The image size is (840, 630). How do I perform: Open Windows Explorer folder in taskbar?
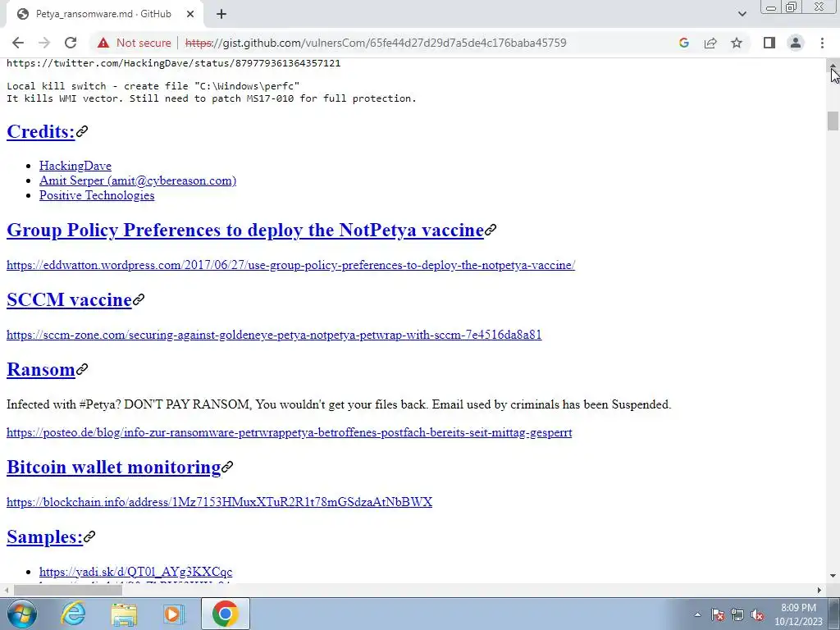[x=124, y=614]
